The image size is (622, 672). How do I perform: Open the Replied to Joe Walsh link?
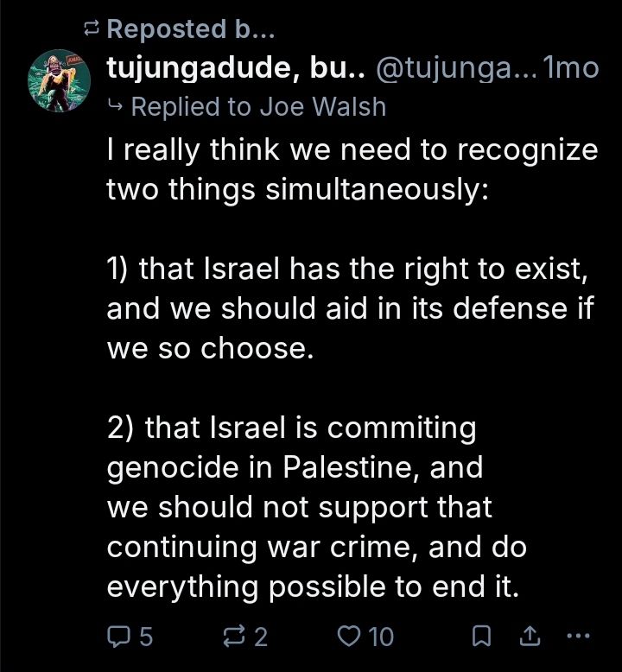[258, 106]
